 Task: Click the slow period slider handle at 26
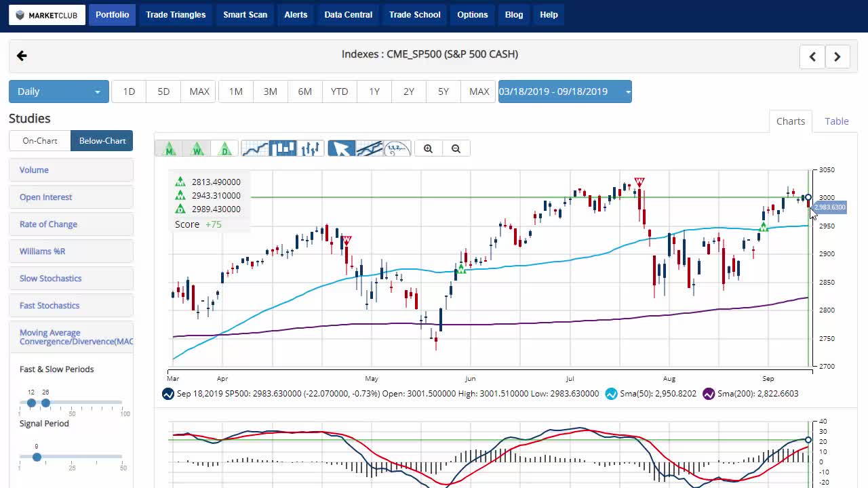tap(45, 403)
